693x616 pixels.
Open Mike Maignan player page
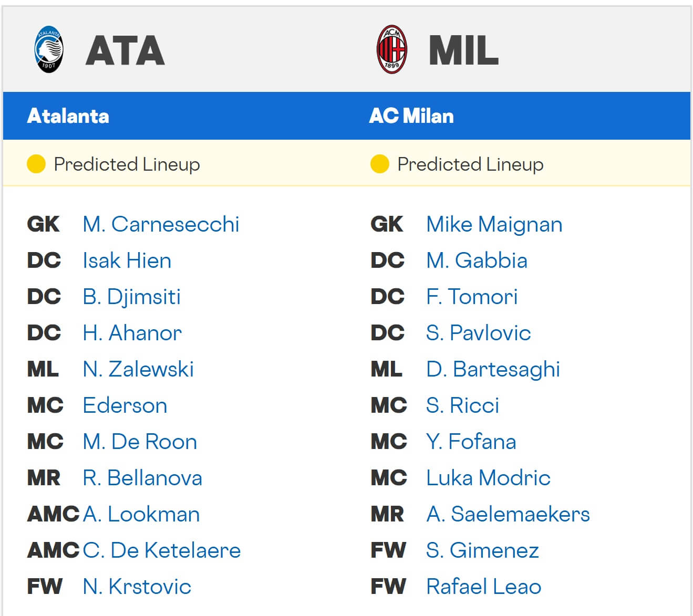tap(494, 224)
